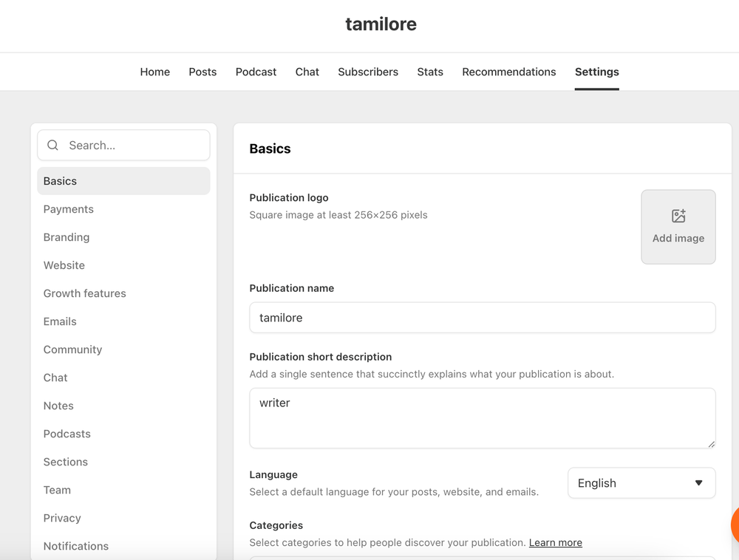The height and width of the screenshot is (560, 739).
Task: Open the Recommendations section
Action: click(x=508, y=72)
